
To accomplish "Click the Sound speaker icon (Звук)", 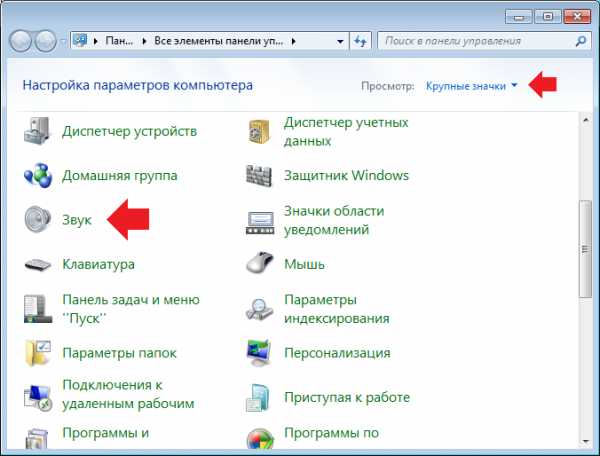I will (37, 220).
